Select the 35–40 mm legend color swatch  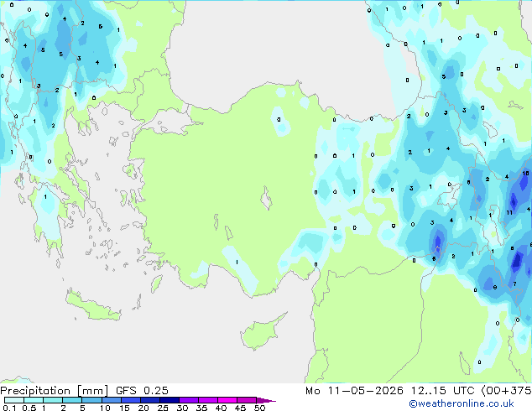pyautogui.click(x=208, y=400)
